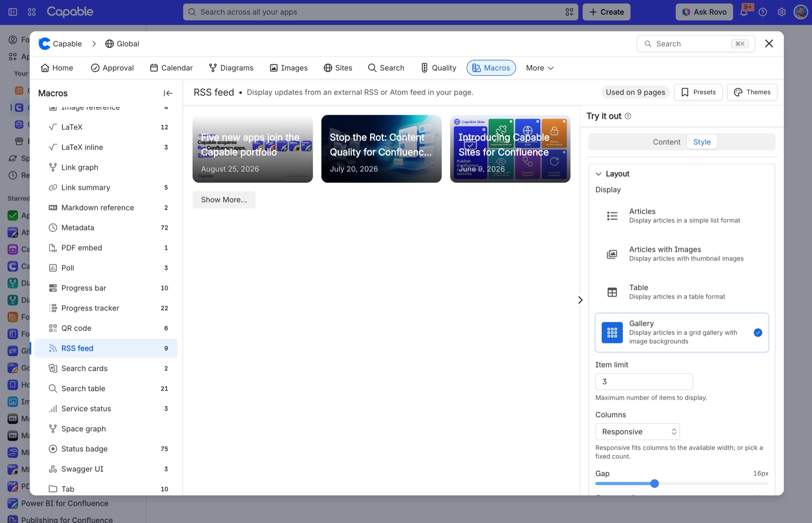Select the QR code macro
This screenshot has width=812, height=523.
(x=106, y=328)
